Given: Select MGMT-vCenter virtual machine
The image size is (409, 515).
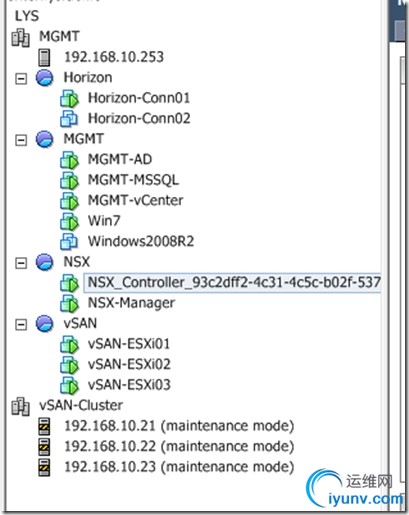Looking at the screenshot, I should pyautogui.click(x=136, y=200).
